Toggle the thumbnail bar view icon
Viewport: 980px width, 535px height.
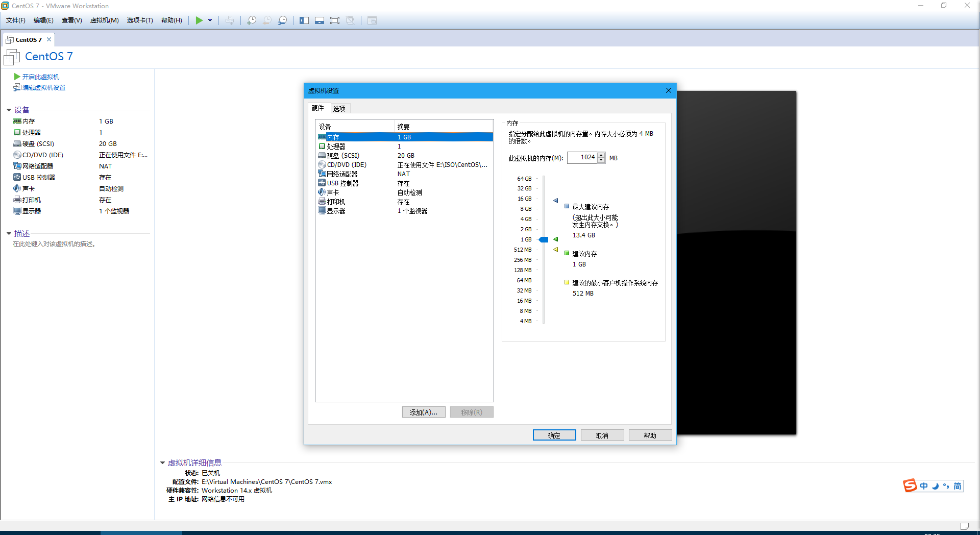(x=320, y=20)
